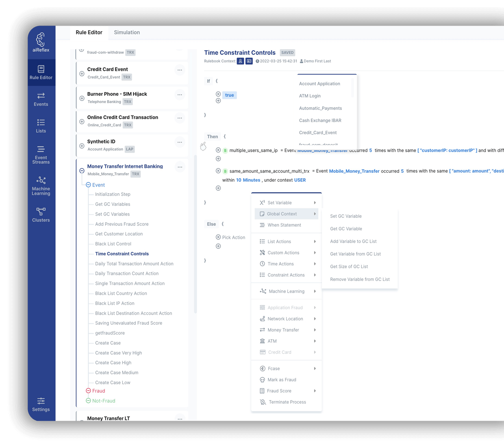Click the aiReflex logo

[41, 42]
